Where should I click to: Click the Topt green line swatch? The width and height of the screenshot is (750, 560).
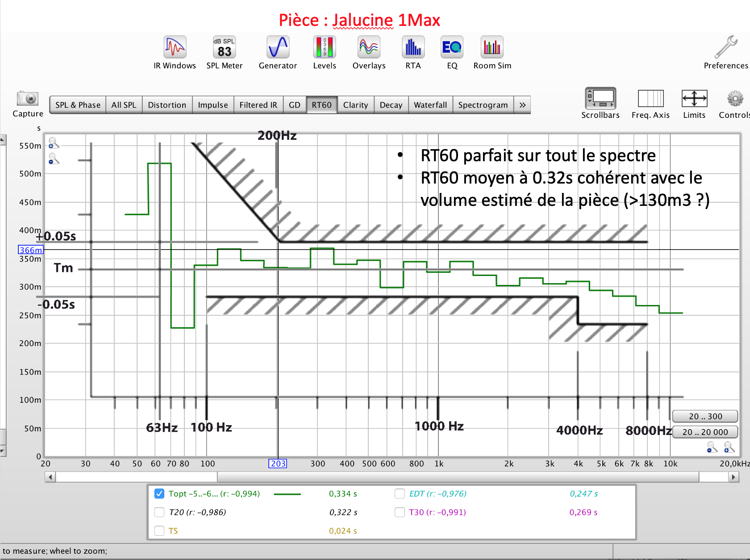tap(287, 494)
